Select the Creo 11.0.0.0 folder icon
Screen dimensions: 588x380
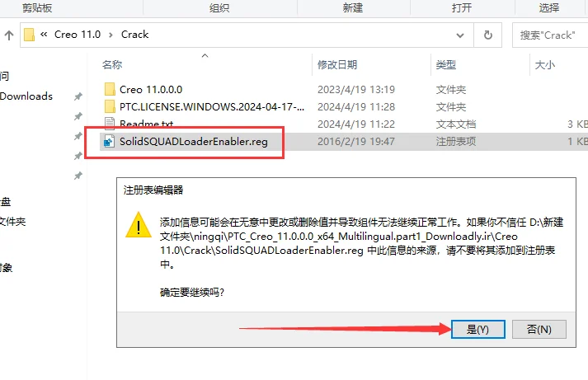tap(110, 90)
